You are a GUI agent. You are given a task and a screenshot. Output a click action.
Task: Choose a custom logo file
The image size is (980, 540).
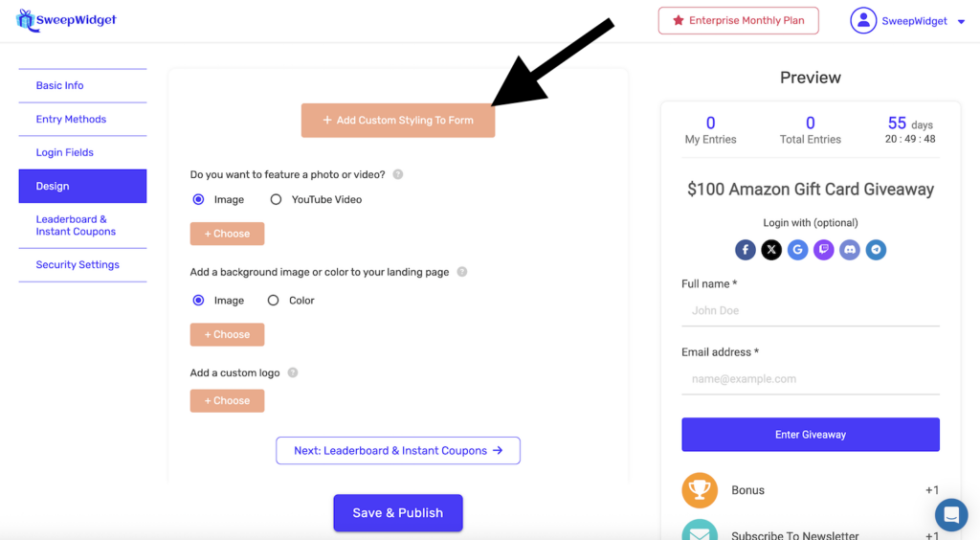(228, 401)
